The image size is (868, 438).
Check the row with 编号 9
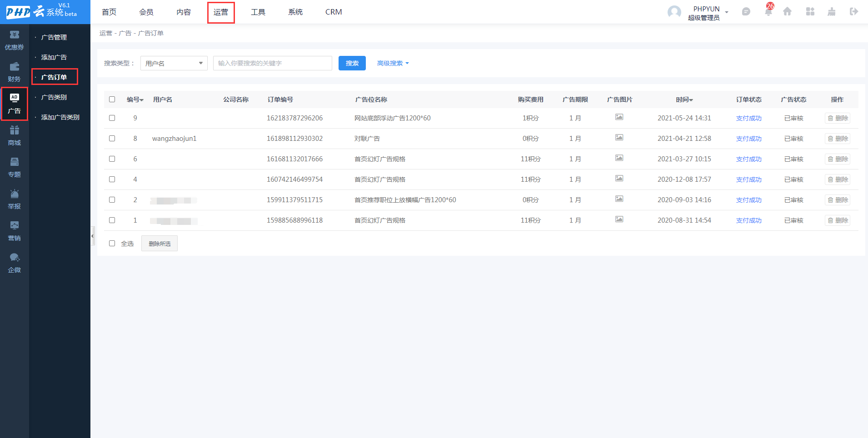pyautogui.click(x=112, y=118)
